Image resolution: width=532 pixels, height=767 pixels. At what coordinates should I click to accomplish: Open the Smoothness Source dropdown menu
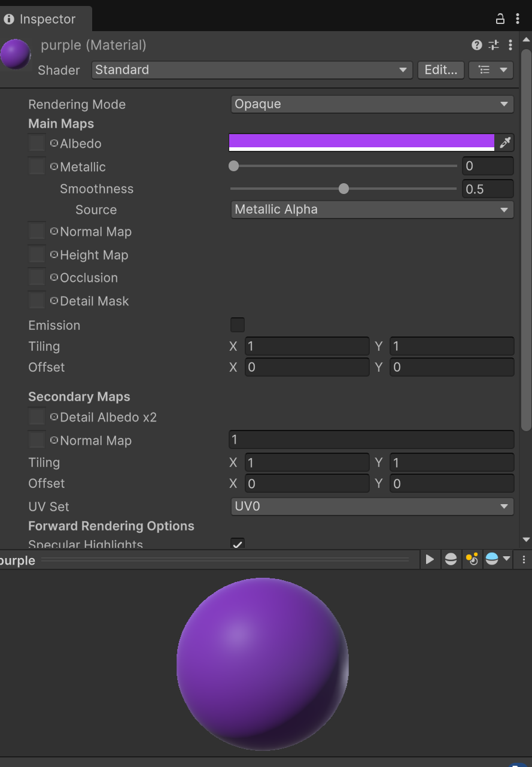pyautogui.click(x=372, y=210)
